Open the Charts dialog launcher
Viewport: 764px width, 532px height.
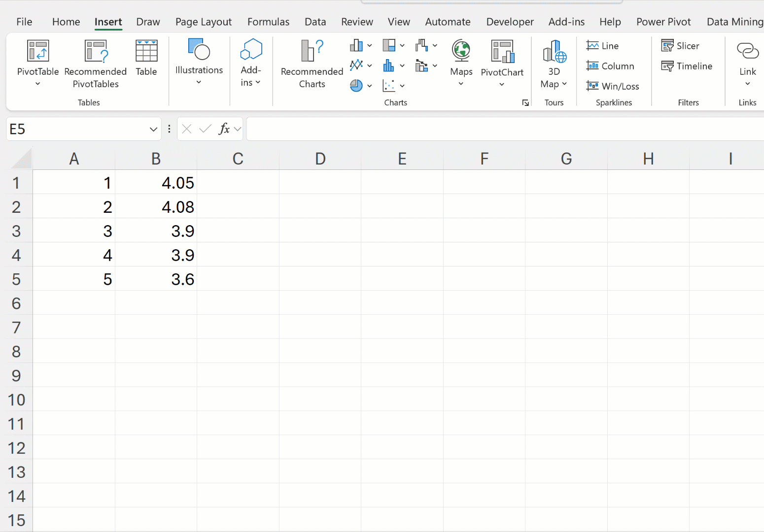(525, 102)
